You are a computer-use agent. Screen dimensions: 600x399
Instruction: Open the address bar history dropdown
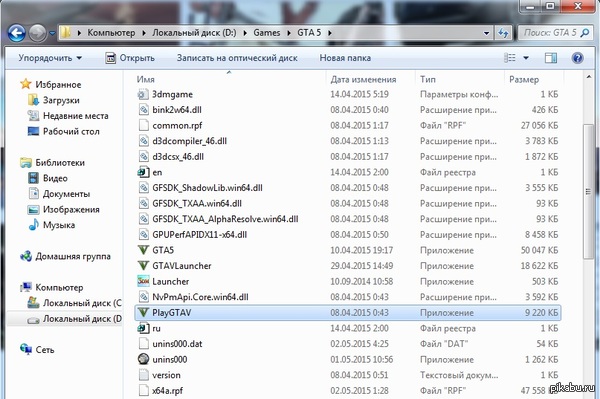pos(486,33)
